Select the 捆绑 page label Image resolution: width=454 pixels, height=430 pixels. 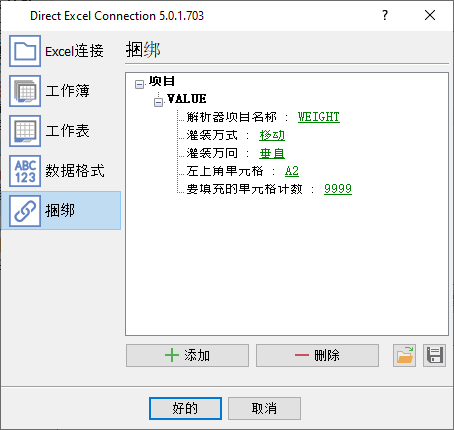[x=60, y=211]
